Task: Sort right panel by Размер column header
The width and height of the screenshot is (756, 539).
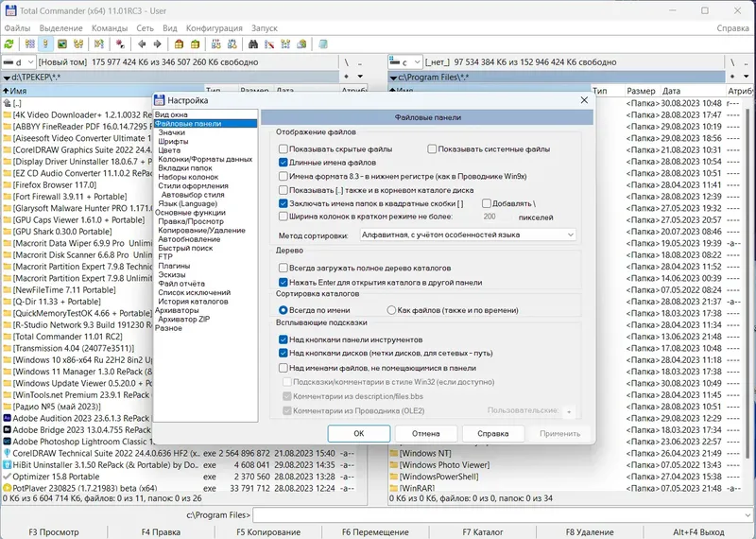Action: (642, 91)
